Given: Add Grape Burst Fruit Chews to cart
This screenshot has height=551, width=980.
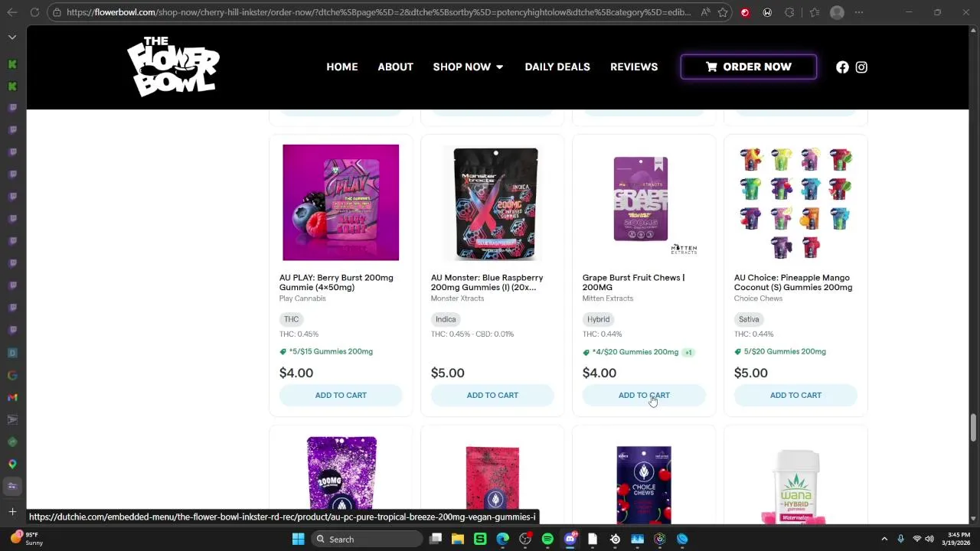Looking at the screenshot, I should point(644,395).
